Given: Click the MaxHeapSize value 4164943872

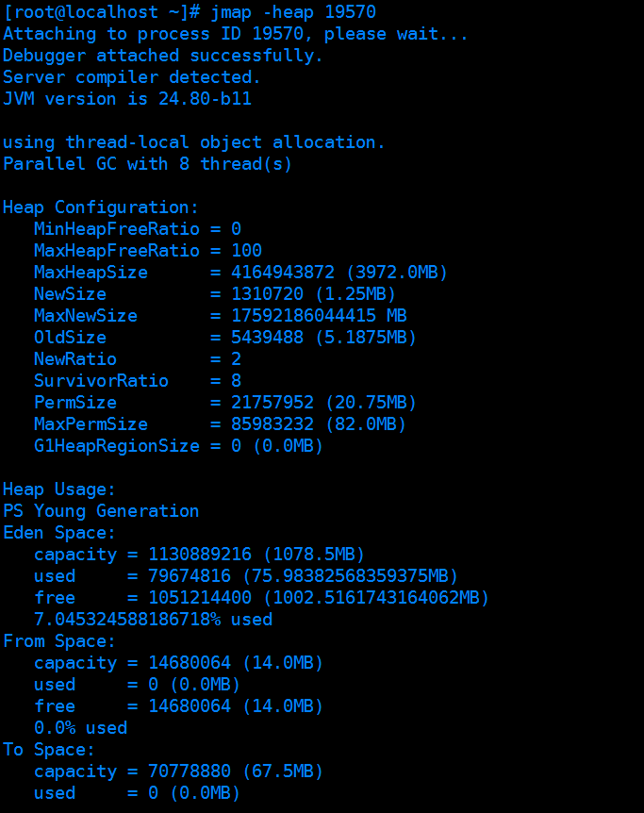Looking at the screenshot, I should coord(283,273).
